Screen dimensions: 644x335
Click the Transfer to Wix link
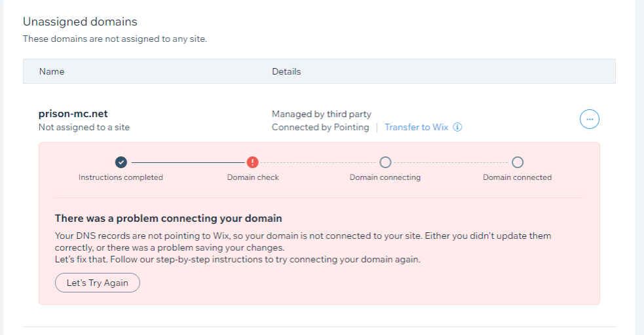click(x=417, y=127)
